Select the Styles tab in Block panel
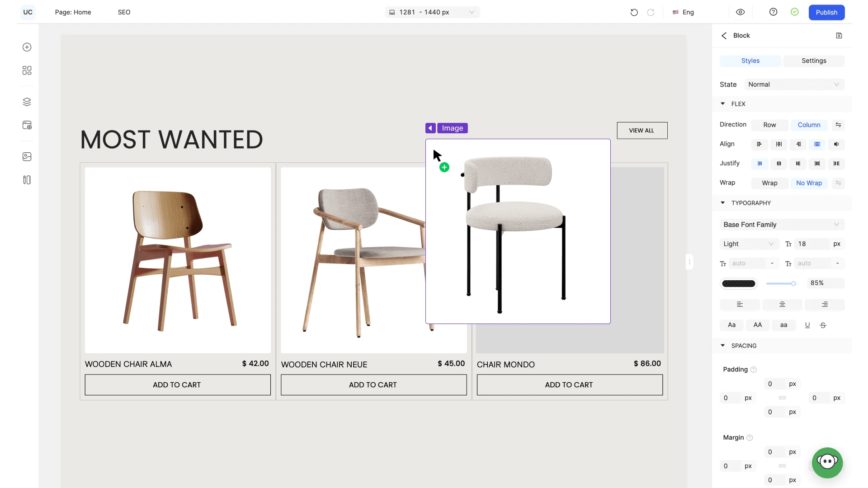The width and height of the screenshot is (868, 488). point(750,60)
